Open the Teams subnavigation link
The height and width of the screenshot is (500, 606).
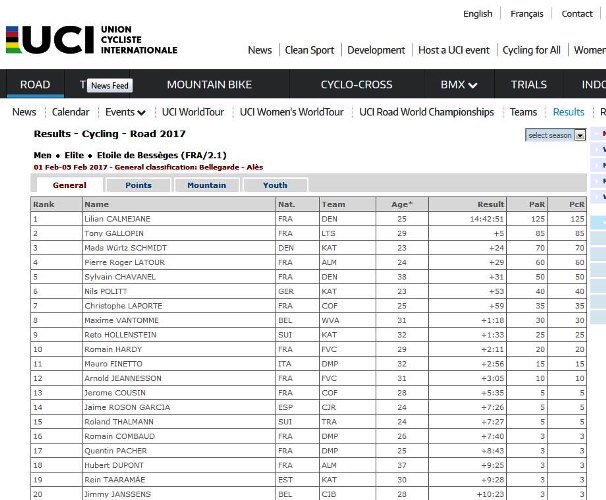point(523,112)
